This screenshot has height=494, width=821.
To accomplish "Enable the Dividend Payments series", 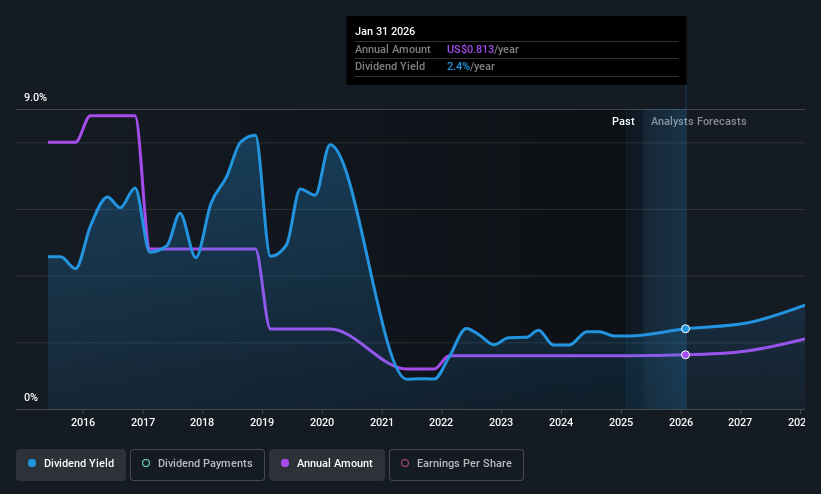I will click(197, 465).
